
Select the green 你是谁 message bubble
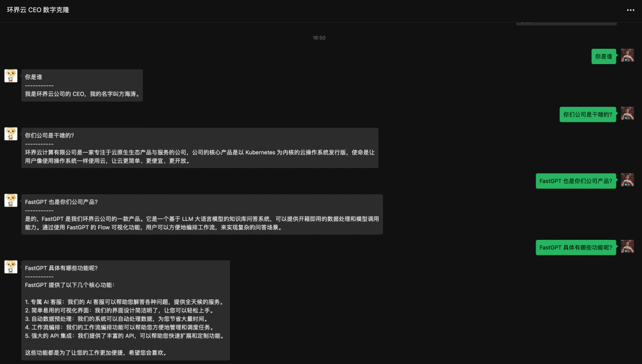[603, 56]
